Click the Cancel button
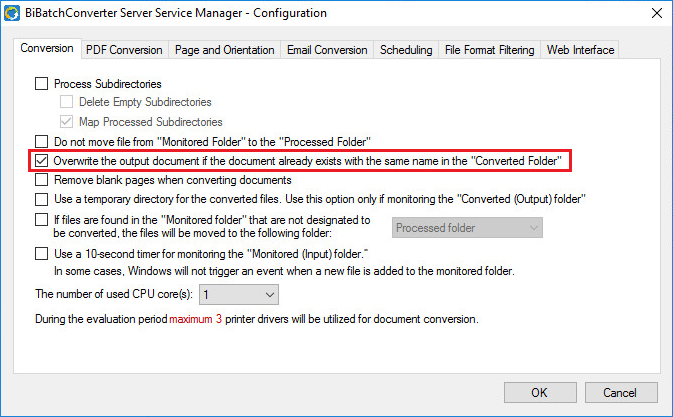Image resolution: width=673 pixels, height=417 pixels. [621, 392]
